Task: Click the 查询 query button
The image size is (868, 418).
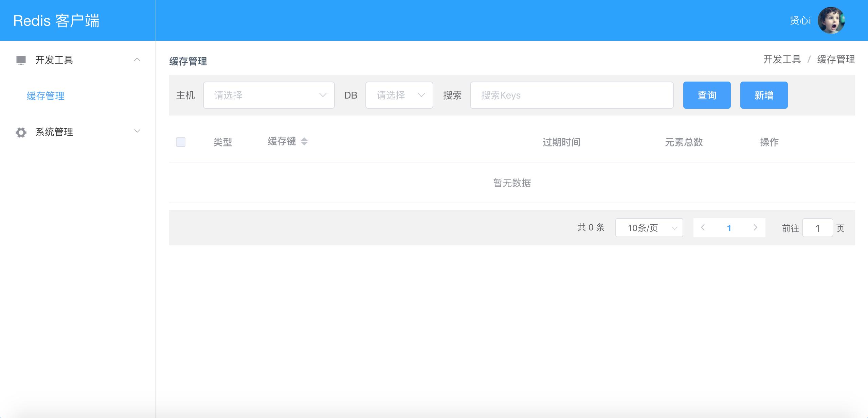Action: coord(707,95)
